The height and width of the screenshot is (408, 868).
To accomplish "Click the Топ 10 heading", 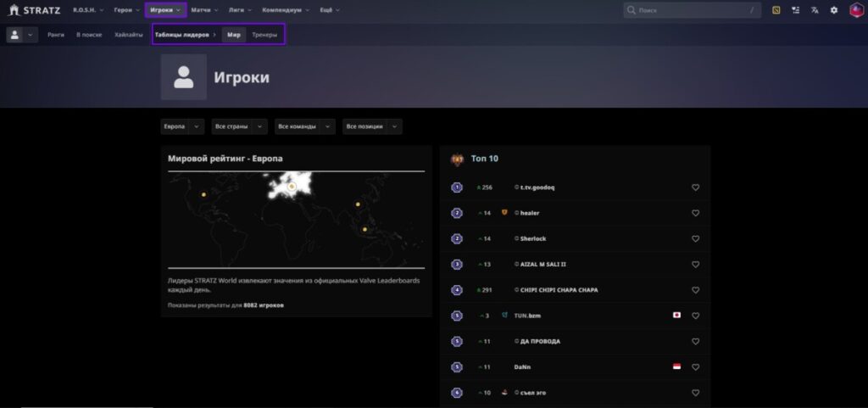I will pyautogui.click(x=484, y=159).
